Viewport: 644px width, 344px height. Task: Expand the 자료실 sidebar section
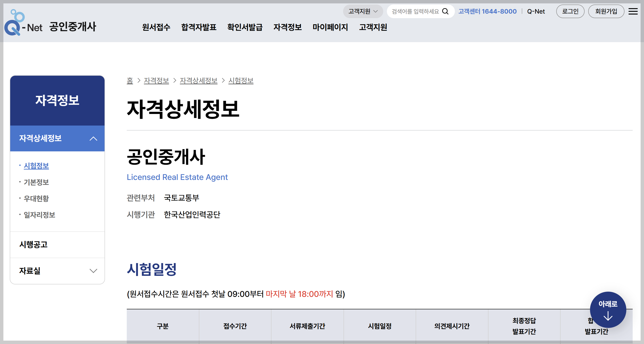93,271
